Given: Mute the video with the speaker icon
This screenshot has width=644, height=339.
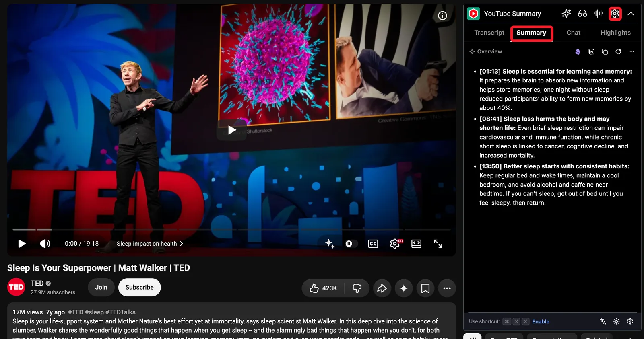Looking at the screenshot, I should tap(45, 244).
